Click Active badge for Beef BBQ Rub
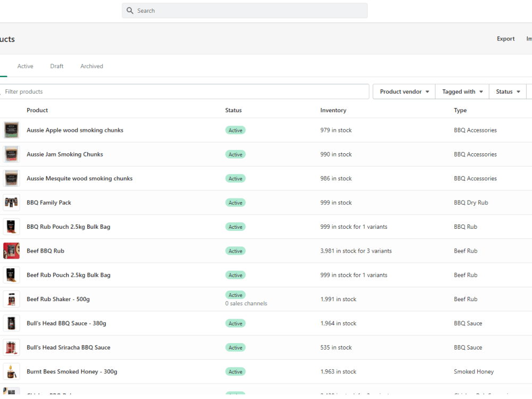The height and width of the screenshot is (399, 532). [x=236, y=251]
